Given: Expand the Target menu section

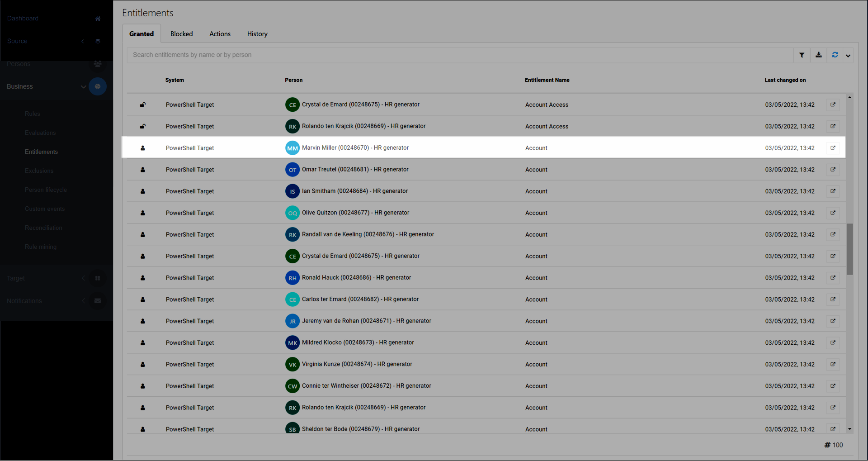Looking at the screenshot, I should (x=83, y=278).
